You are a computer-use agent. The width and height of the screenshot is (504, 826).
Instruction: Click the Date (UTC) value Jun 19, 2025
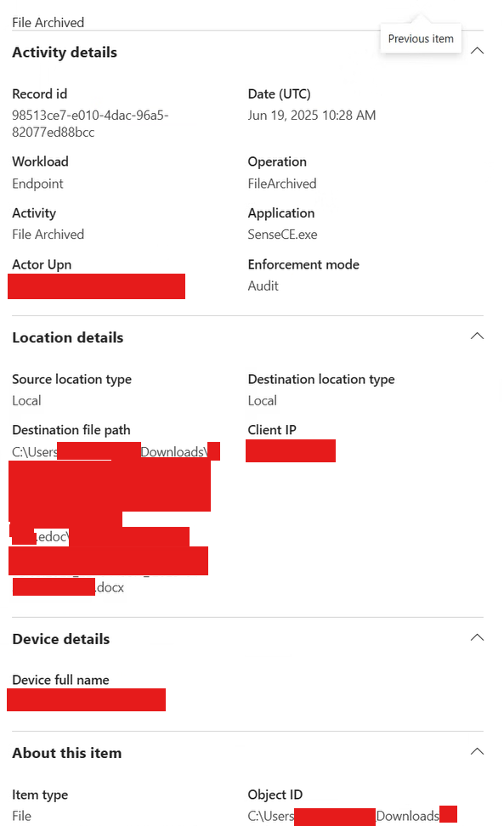pos(312,115)
